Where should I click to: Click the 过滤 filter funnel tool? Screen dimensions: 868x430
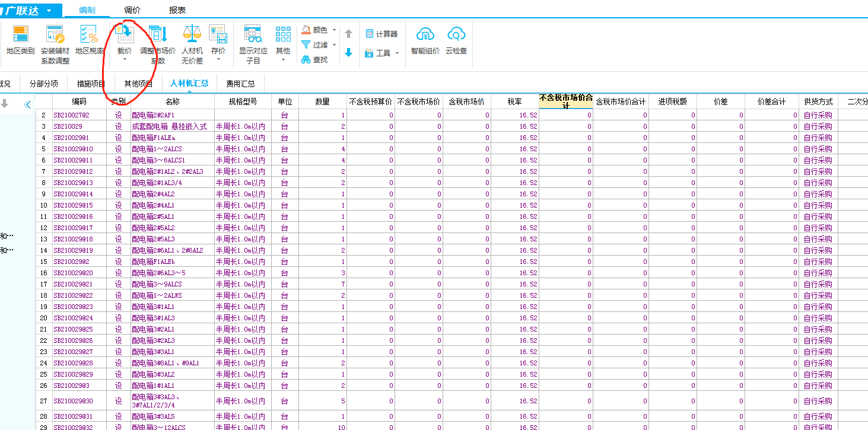point(314,44)
